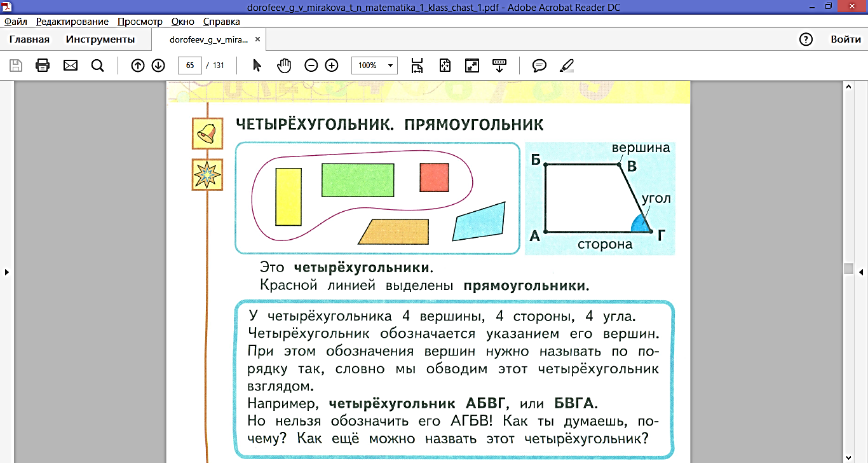This screenshot has width=868, height=463.
Task: Click the label вершина in diagram
Action: coord(641,148)
